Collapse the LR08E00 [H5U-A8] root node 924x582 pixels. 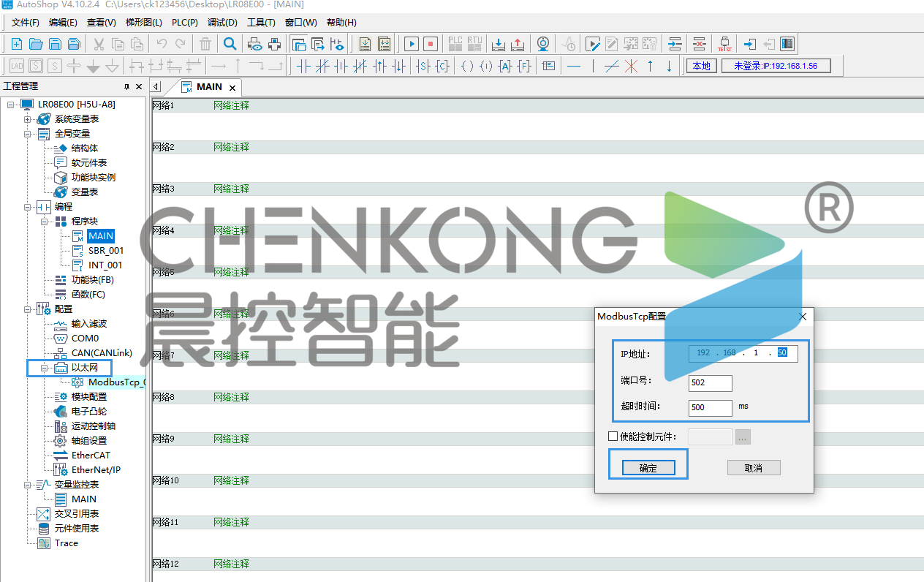point(10,105)
